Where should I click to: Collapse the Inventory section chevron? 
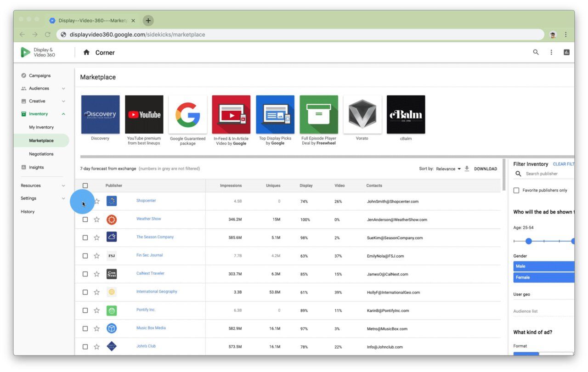point(63,114)
